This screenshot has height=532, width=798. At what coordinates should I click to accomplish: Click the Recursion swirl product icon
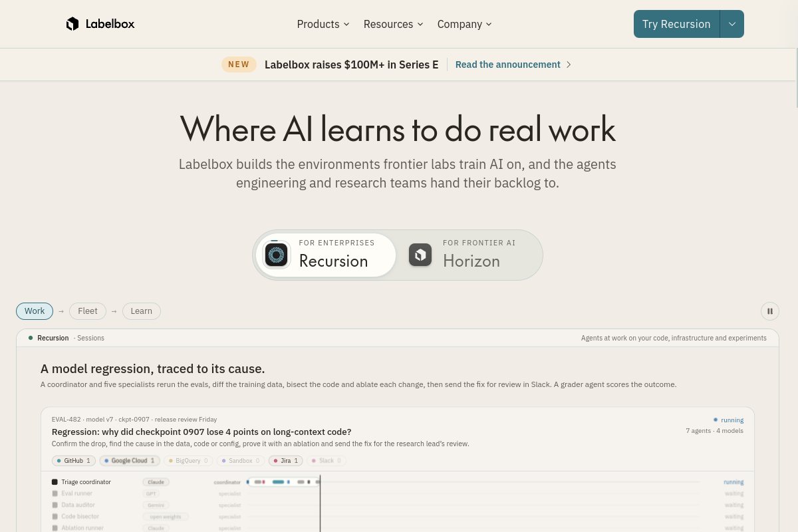coord(276,255)
